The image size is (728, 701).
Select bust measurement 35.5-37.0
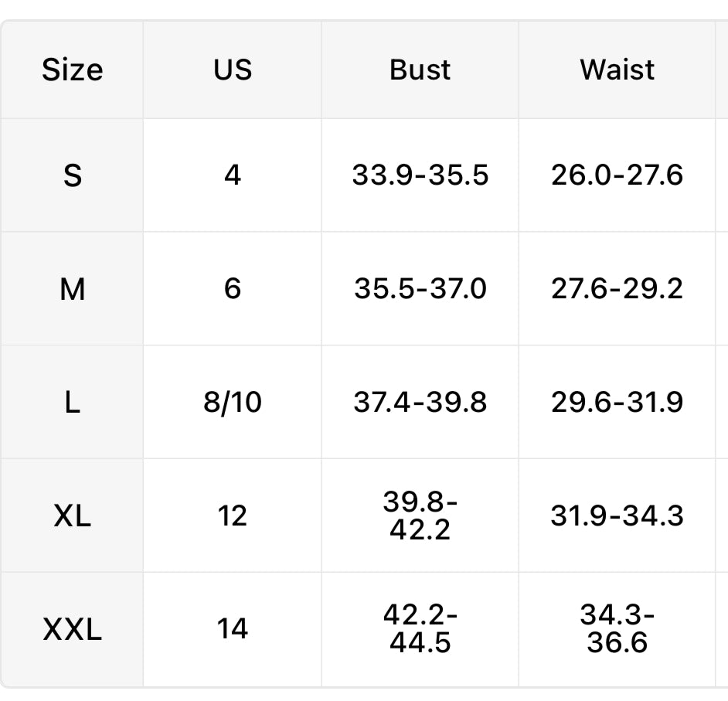tap(420, 289)
